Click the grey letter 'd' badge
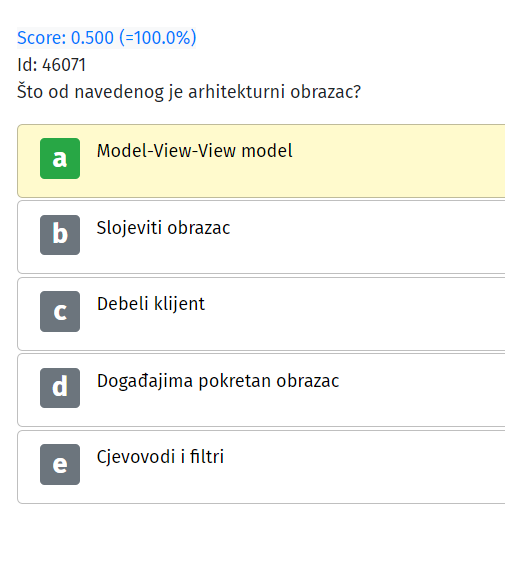The width and height of the screenshot is (505, 563). [60, 388]
